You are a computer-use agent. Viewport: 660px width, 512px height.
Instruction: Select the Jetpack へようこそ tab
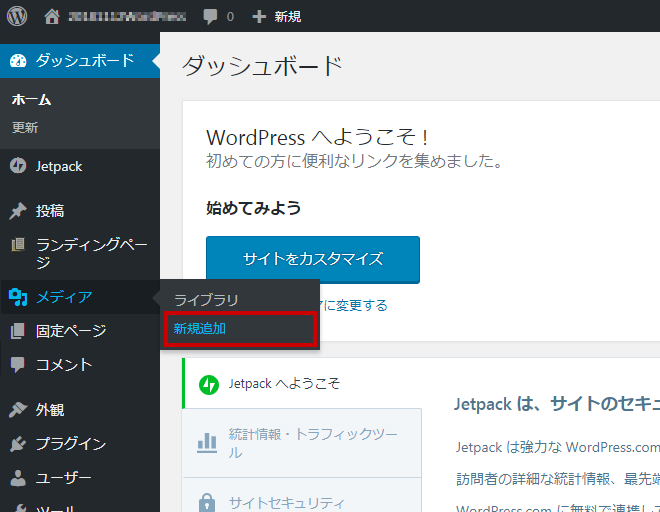[x=302, y=384]
